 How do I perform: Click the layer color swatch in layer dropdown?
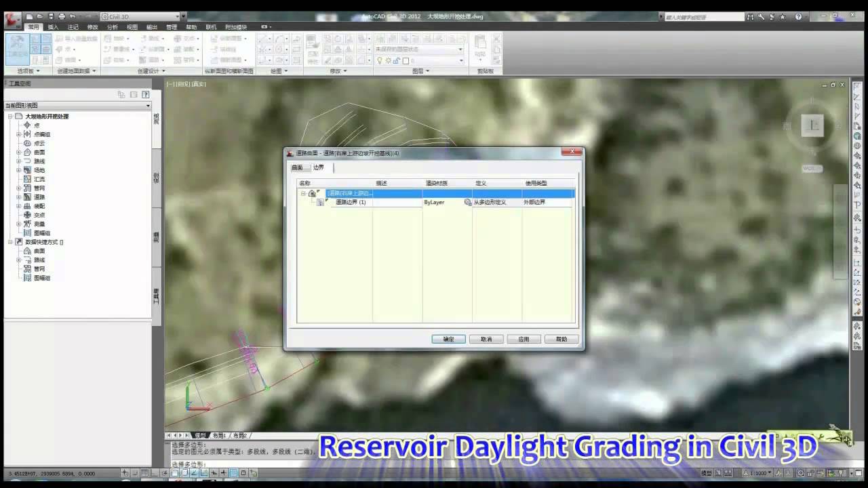click(406, 60)
